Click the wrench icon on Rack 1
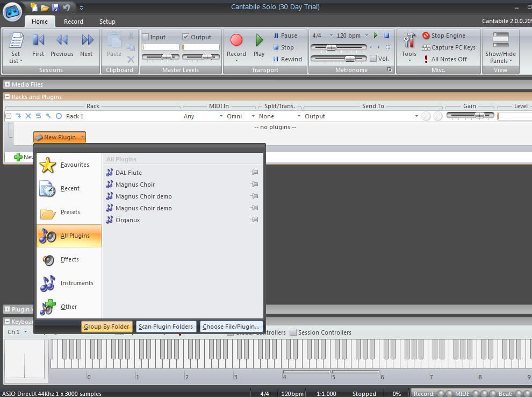The height and width of the screenshot is (397, 532). (x=48, y=116)
